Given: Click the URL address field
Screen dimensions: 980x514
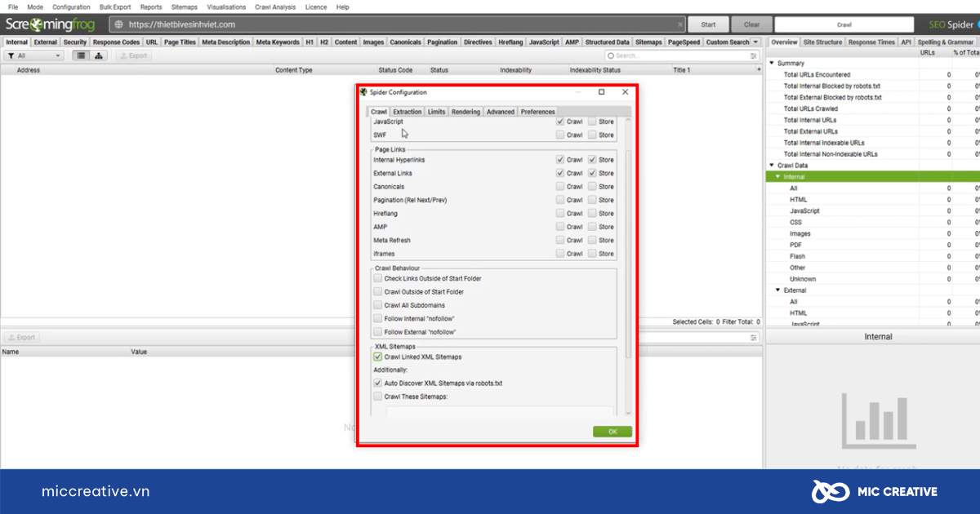Looking at the screenshot, I should (397, 24).
